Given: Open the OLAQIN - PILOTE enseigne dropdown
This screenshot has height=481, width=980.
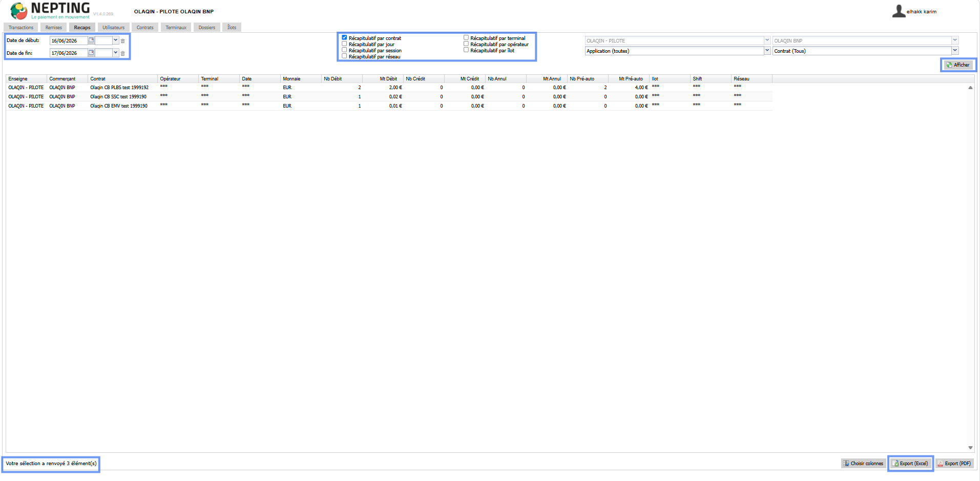Looking at the screenshot, I should [x=767, y=40].
